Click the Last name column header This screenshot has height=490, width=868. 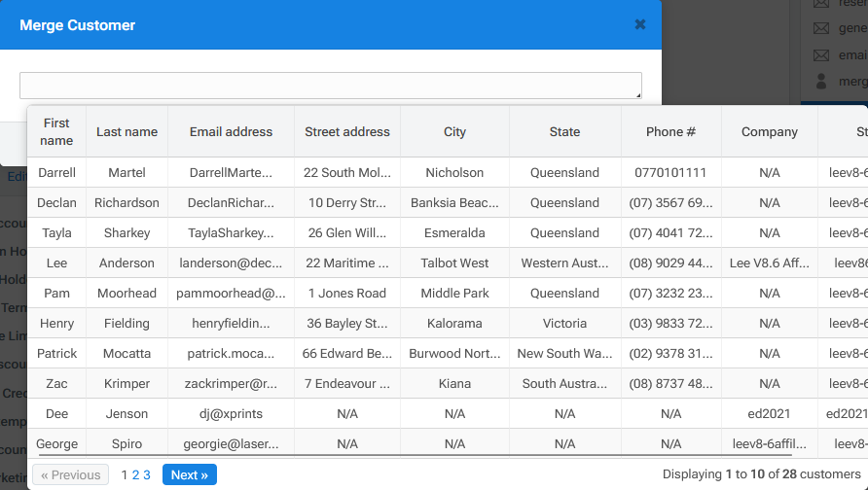point(127,131)
